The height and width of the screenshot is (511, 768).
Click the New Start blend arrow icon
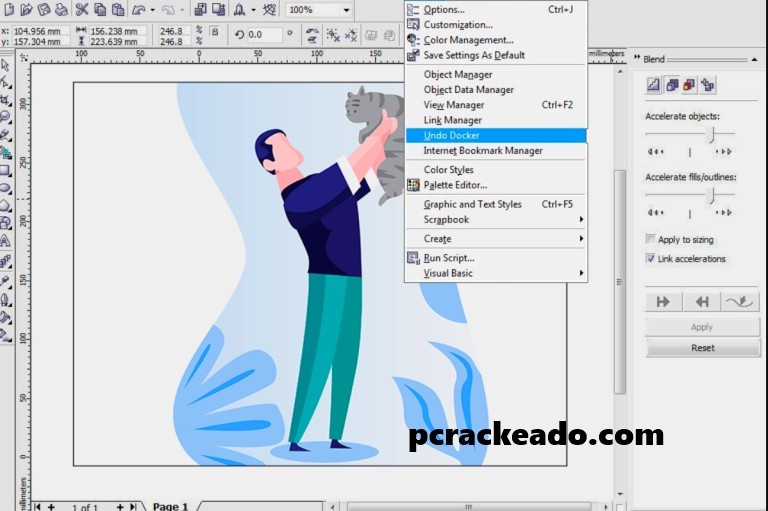663,301
